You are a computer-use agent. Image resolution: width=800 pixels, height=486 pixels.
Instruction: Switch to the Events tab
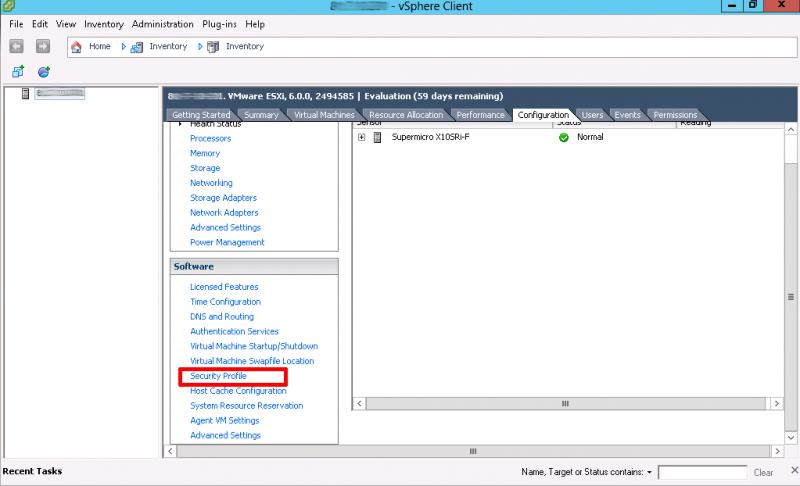[627, 115]
